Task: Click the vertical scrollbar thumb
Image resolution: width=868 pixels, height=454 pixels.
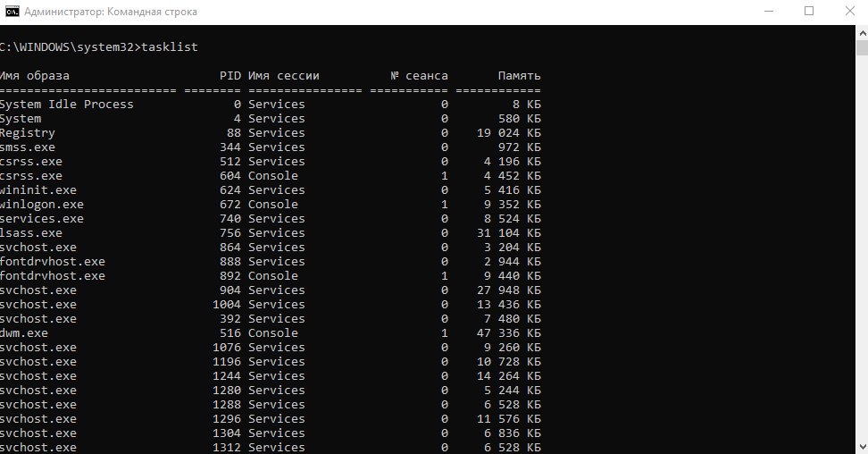Action: tap(862, 47)
